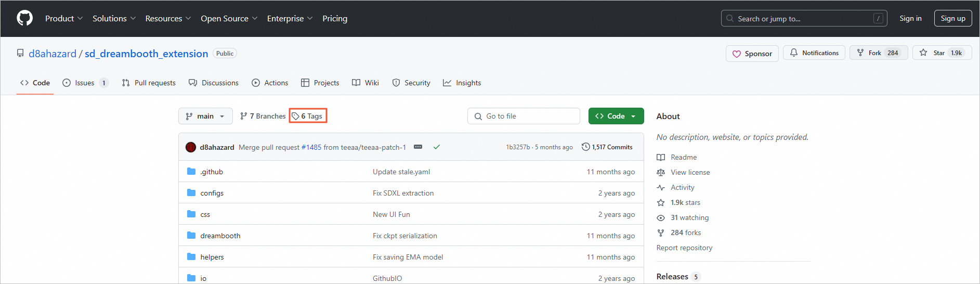Image resolution: width=980 pixels, height=284 pixels.
Task: Open the d8ahazard owner profile link
Action: [53, 54]
